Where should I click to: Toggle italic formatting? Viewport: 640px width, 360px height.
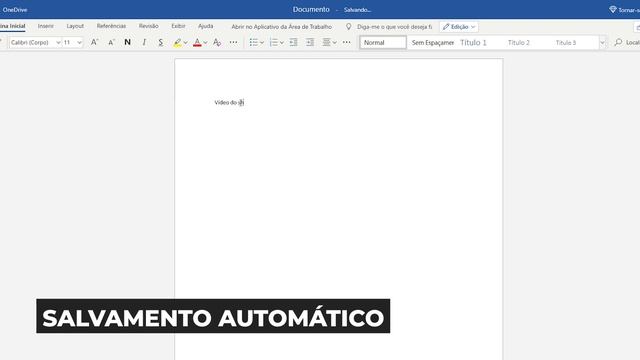[x=144, y=42]
